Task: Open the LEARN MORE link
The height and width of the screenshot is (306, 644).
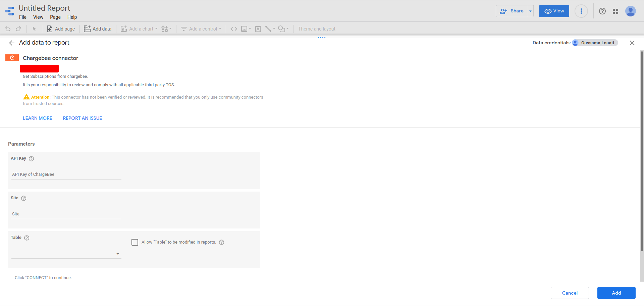Action: click(x=38, y=118)
